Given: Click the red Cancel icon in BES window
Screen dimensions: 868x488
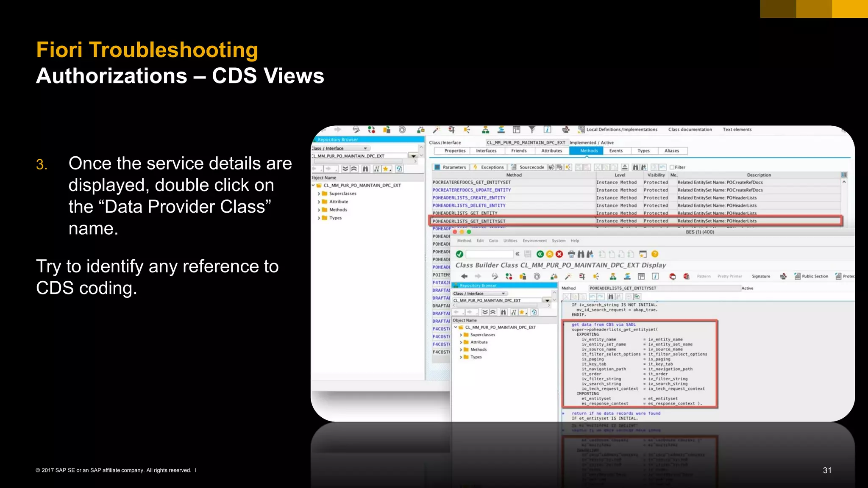Looking at the screenshot, I should click(559, 254).
